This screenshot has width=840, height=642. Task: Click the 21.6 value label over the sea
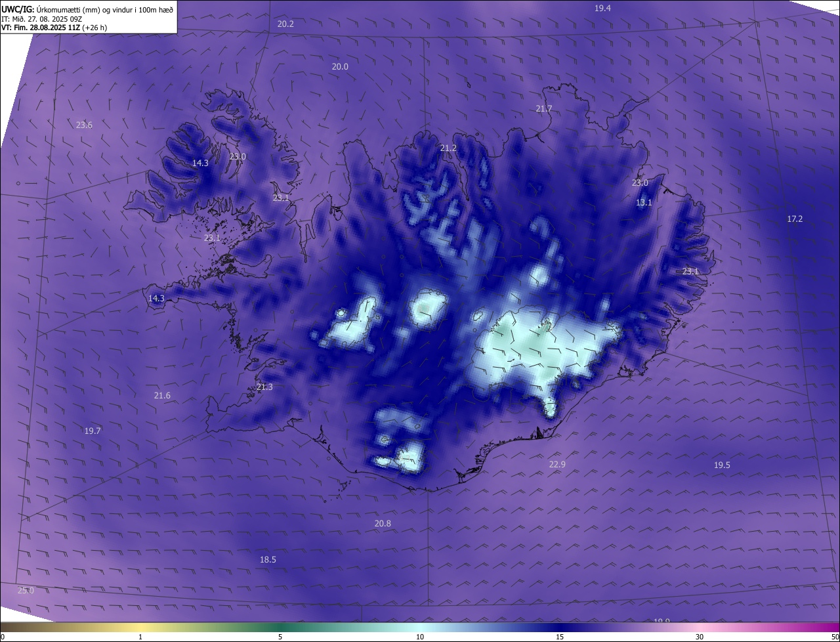click(162, 395)
